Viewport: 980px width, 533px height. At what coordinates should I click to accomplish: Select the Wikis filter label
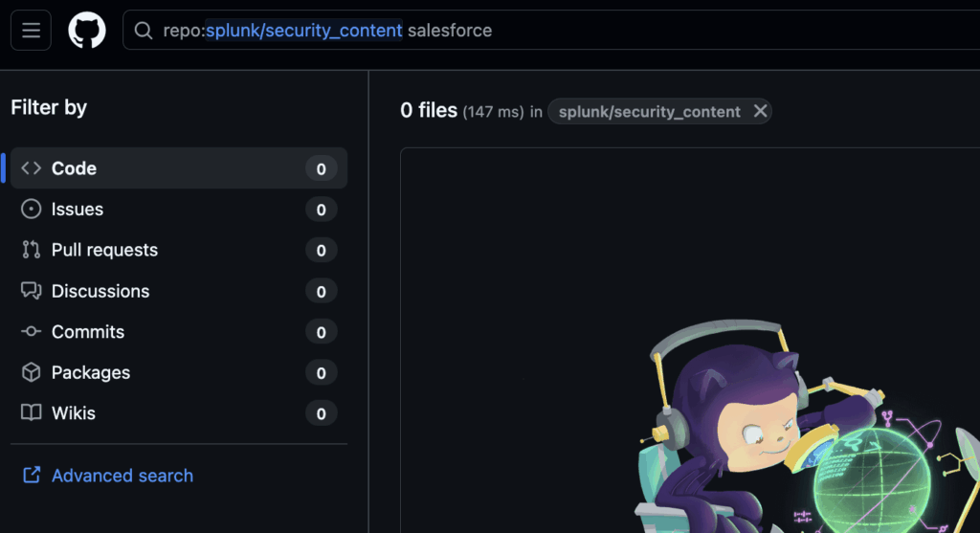coord(74,413)
